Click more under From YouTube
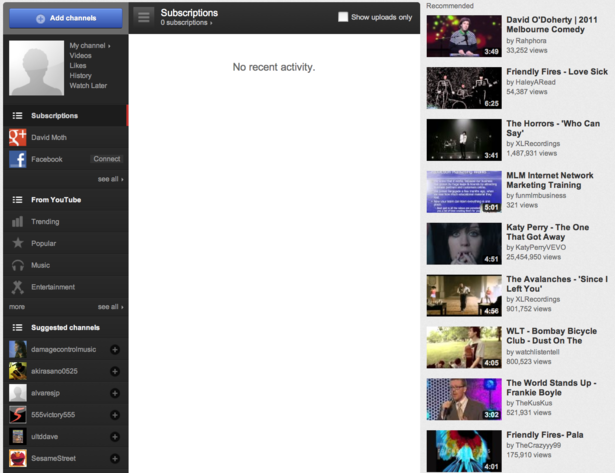Screen dimensions: 615x473 (17, 307)
